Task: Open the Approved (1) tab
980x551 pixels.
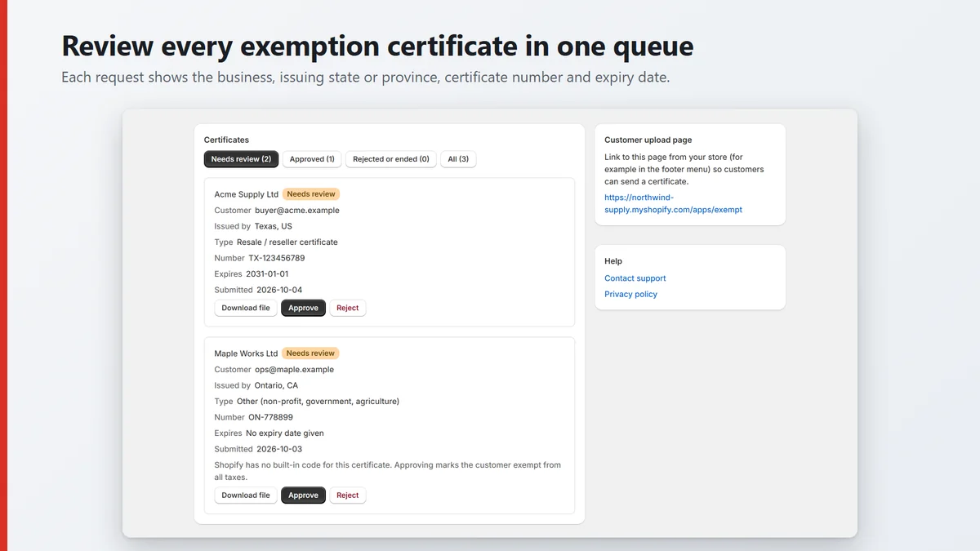Action: [312, 159]
